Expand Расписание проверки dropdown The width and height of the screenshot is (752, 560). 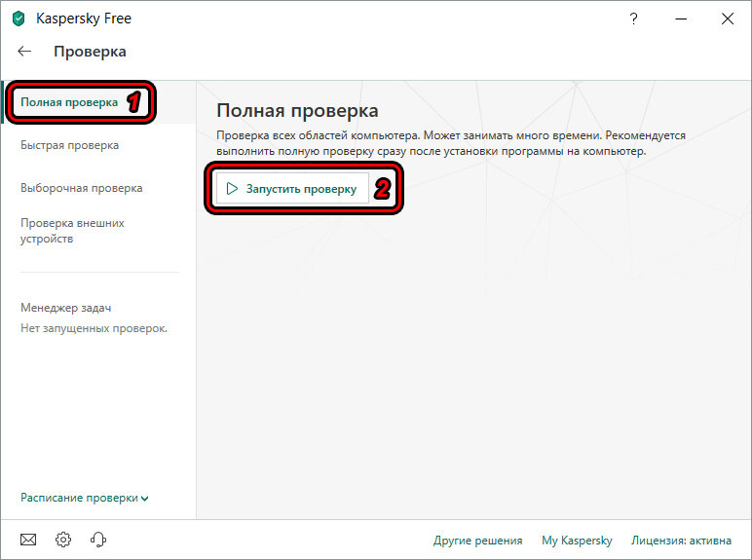pyautogui.click(x=85, y=498)
